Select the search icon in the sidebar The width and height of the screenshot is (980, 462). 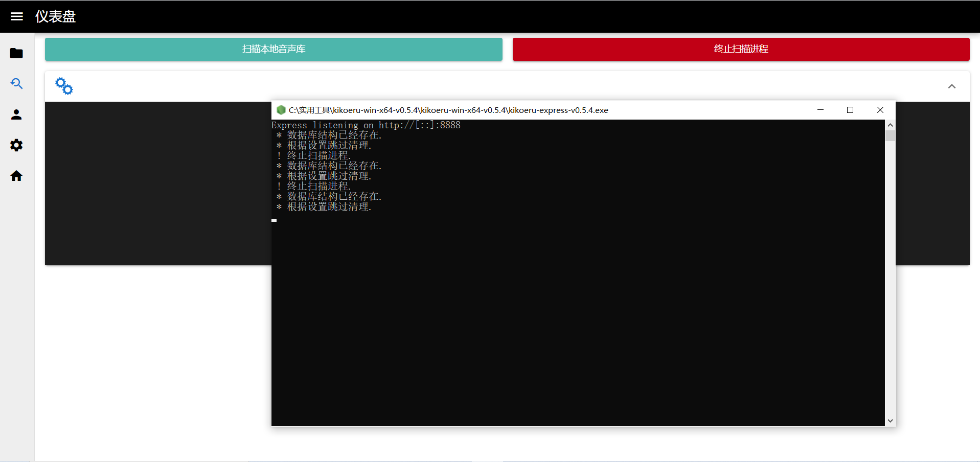(x=16, y=84)
